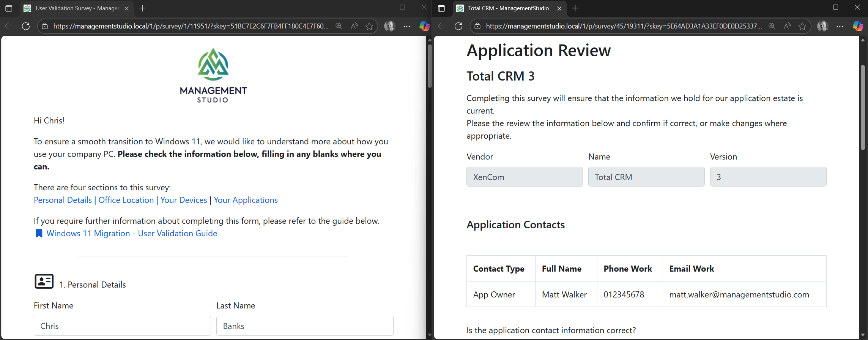Refresh the Total CRM window
Screen dimensions: 868x340
pyautogui.click(x=458, y=26)
